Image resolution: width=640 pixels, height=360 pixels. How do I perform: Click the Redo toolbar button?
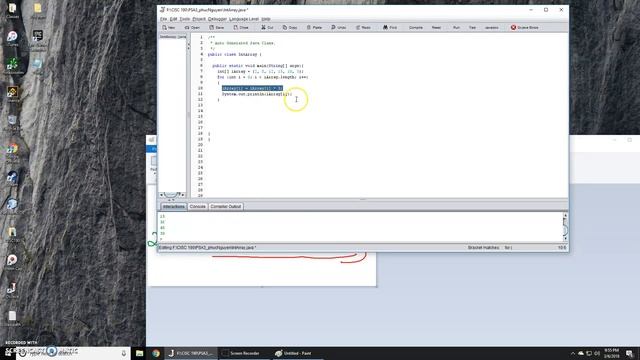(x=363, y=27)
